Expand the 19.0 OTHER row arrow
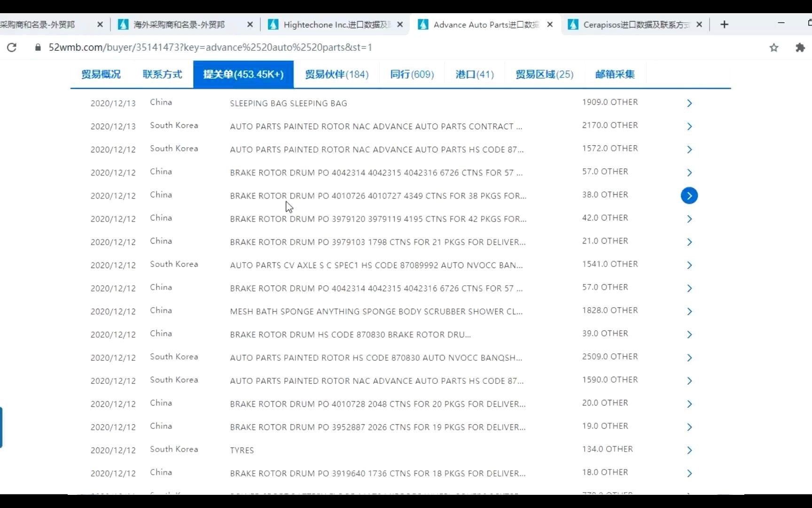Image resolution: width=812 pixels, height=508 pixels. tap(689, 427)
